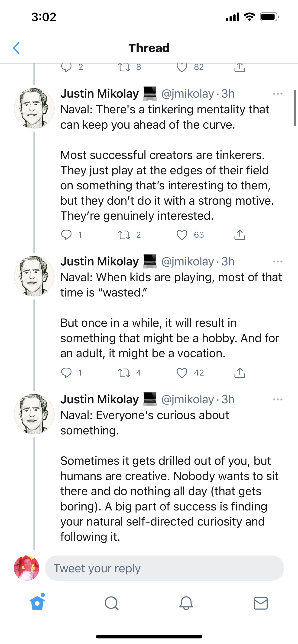The height and width of the screenshot is (644, 298).
Task: Open the Search tab
Action: click(x=112, y=603)
